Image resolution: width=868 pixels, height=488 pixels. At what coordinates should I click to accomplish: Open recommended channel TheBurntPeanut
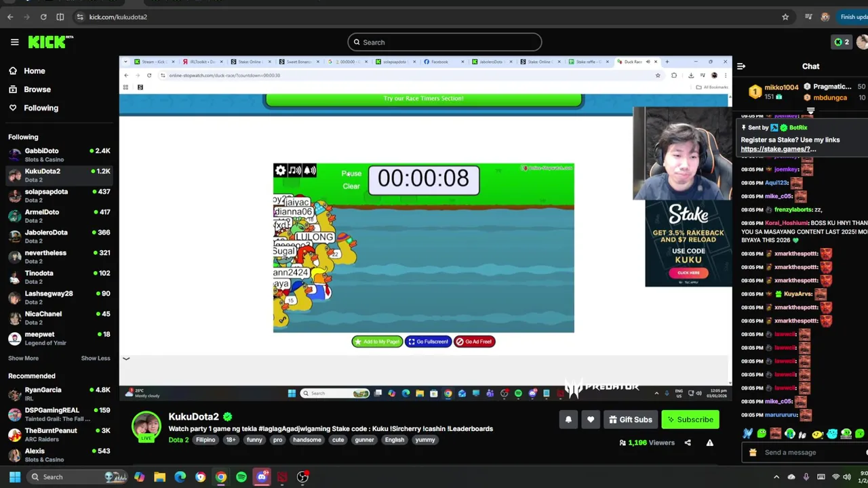point(59,434)
